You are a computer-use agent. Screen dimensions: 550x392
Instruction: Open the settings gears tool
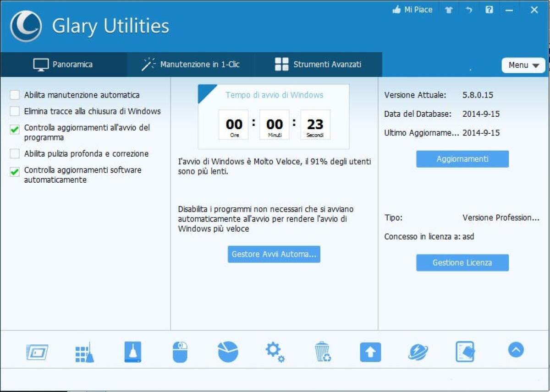275,352
